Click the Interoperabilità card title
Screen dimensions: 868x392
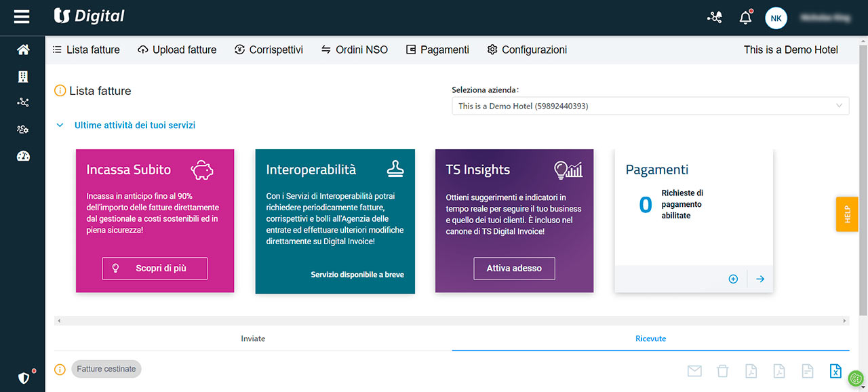pos(311,170)
